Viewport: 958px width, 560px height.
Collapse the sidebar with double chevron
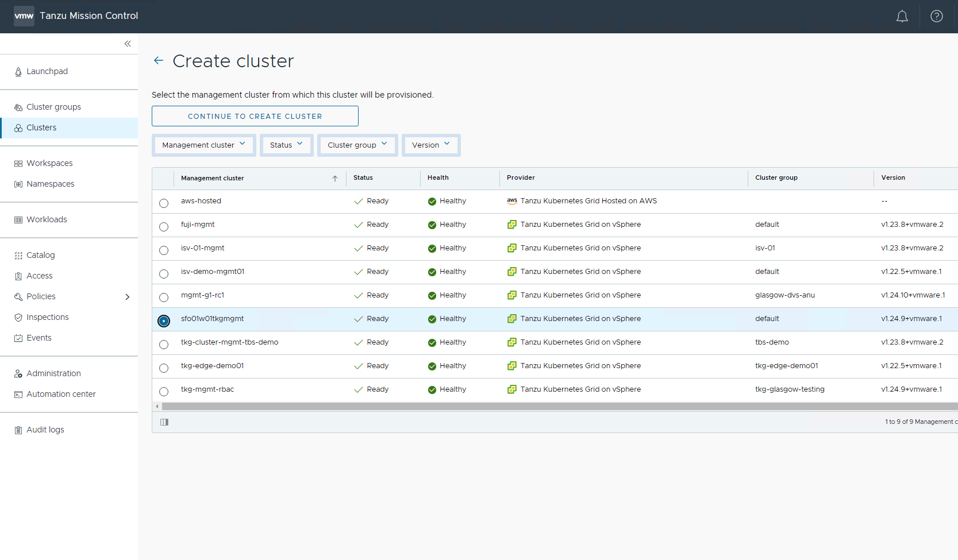[x=128, y=44]
